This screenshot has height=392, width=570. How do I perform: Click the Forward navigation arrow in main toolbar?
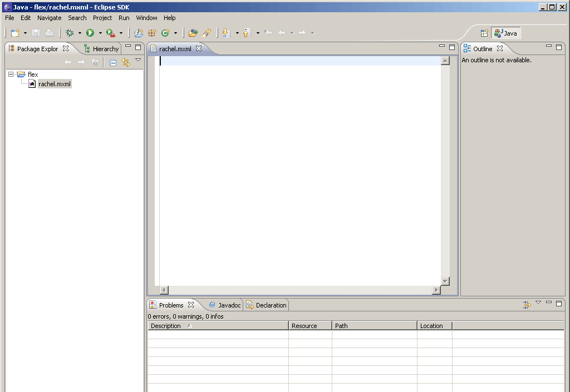click(302, 33)
